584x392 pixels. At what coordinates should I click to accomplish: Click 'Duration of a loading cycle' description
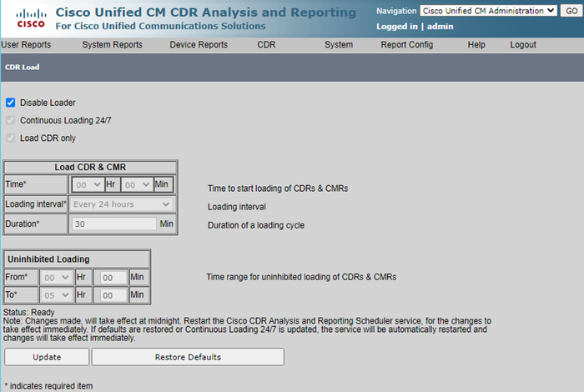pyautogui.click(x=256, y=225)
